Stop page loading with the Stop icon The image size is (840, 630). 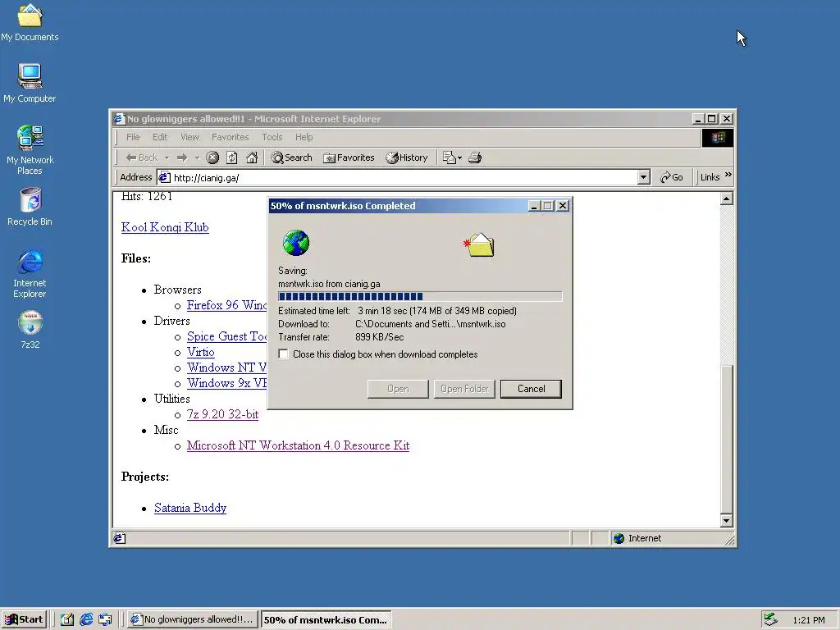212,157
